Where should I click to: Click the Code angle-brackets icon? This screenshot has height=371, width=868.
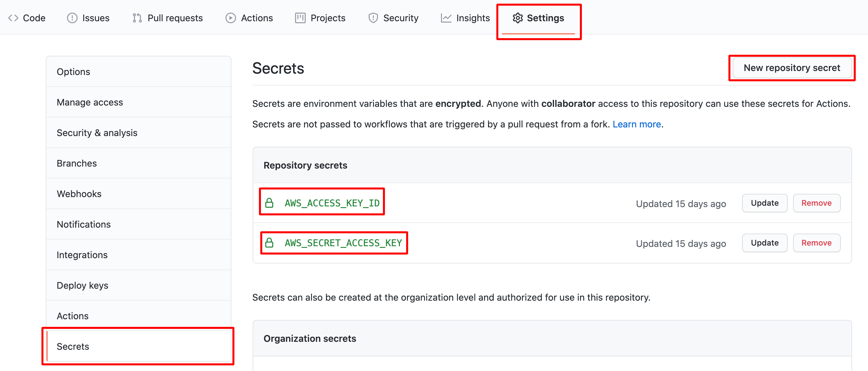point(14,18)
